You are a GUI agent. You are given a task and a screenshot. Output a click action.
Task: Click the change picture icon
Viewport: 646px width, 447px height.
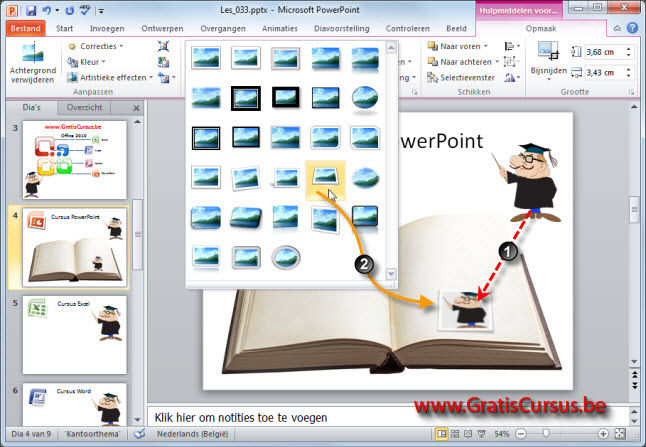coord(164,62)
